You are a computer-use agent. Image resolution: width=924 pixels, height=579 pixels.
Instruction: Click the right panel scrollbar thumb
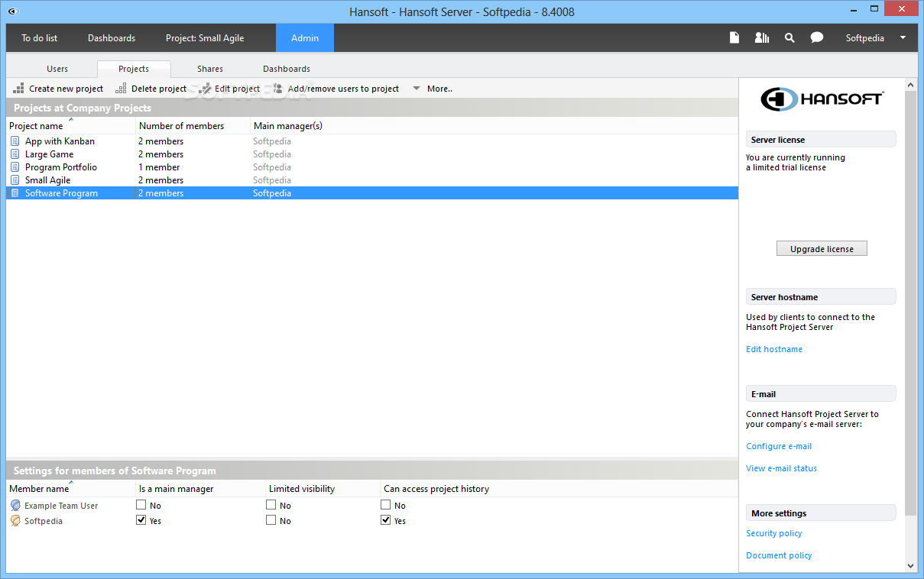tap(910, 302)
